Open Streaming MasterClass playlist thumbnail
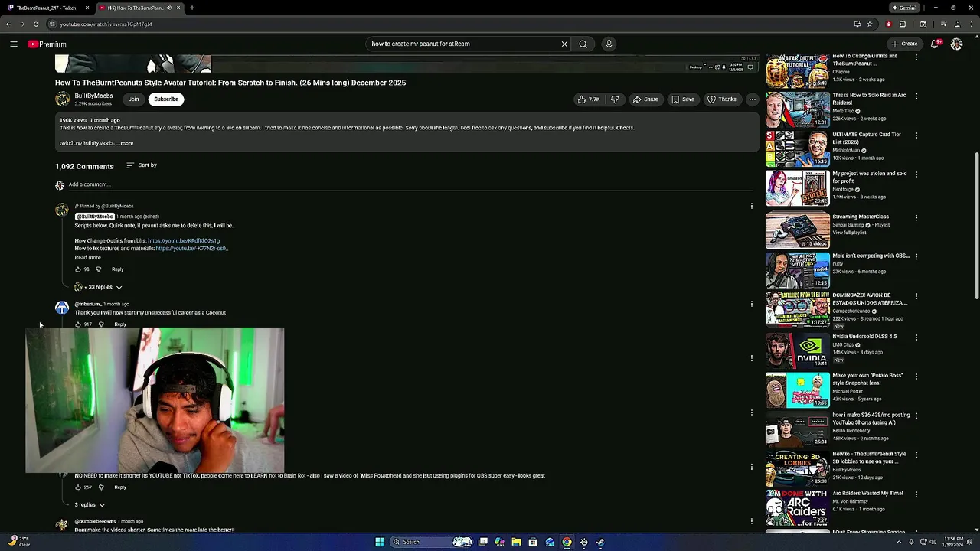The width and height of the screenshot is (980, 551). click(x=797, y=230)
